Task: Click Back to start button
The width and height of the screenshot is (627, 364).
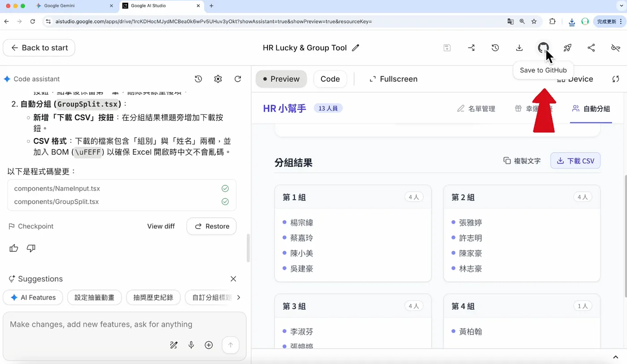Action: (x=39, y=48)
